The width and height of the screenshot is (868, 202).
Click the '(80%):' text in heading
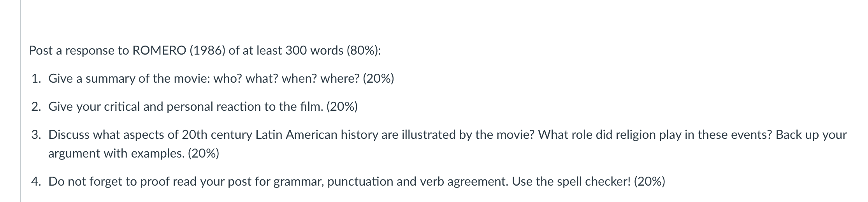click(364, 51)
